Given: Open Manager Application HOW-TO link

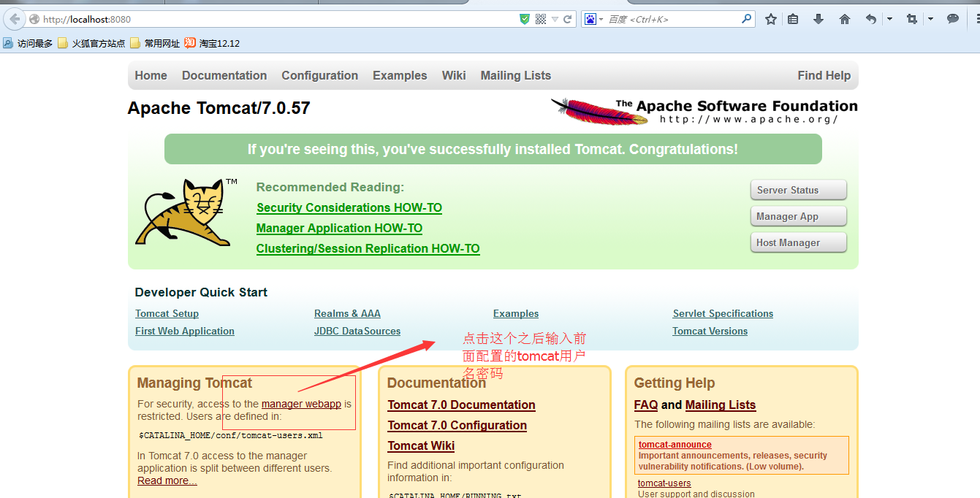Looking at the screenshot, I should point(339,228).
